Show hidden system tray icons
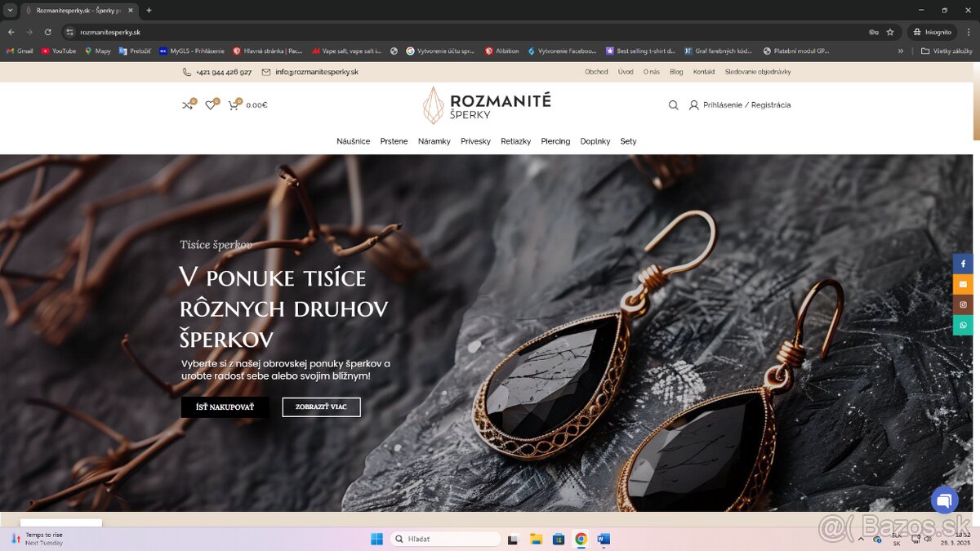 pyautogui.click(x=861, y=539)
